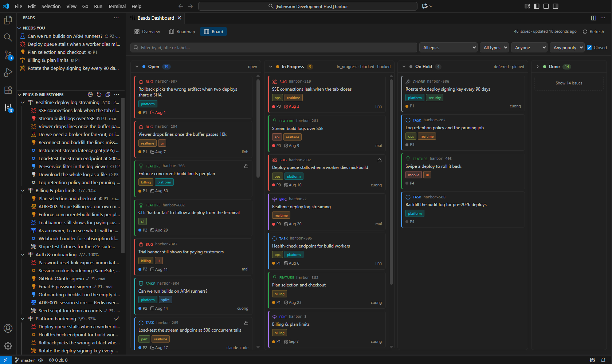Click the collapse-all icon in Epics & Milestones header
This screenshot has height=364, width=612.
pyautogui.click(x=108, y=95)
